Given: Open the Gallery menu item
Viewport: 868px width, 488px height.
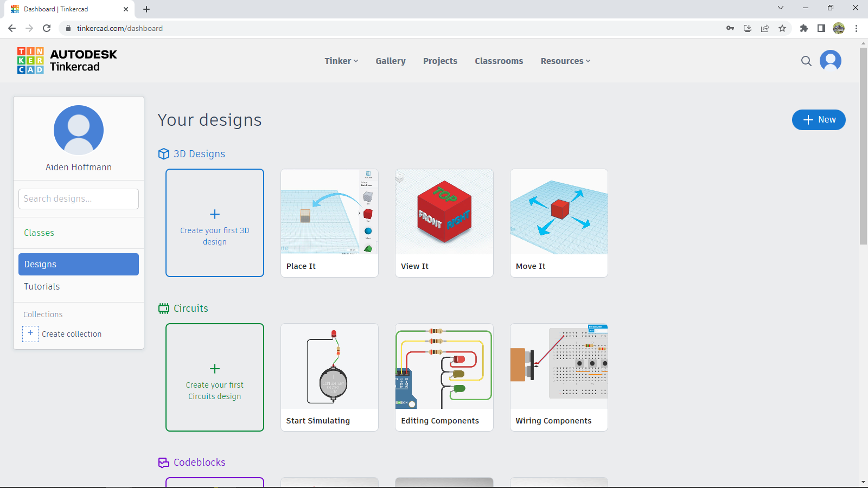Looking at the screenshot, I should (390, 61).
